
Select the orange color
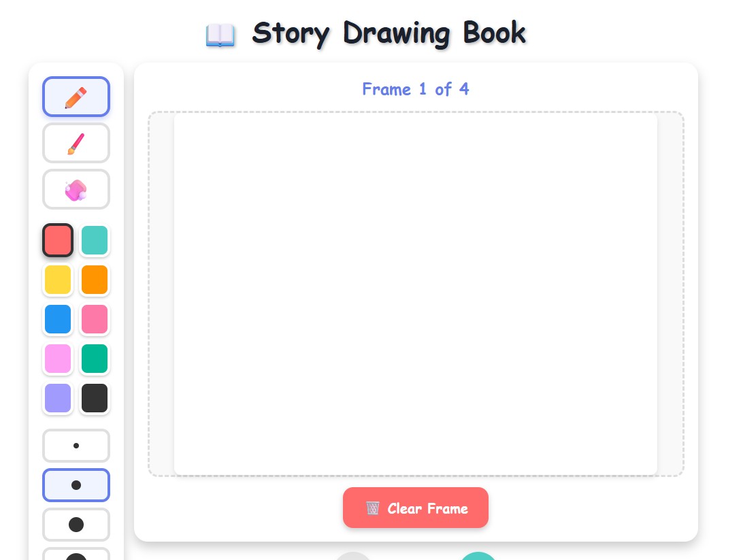pos(95,280)
